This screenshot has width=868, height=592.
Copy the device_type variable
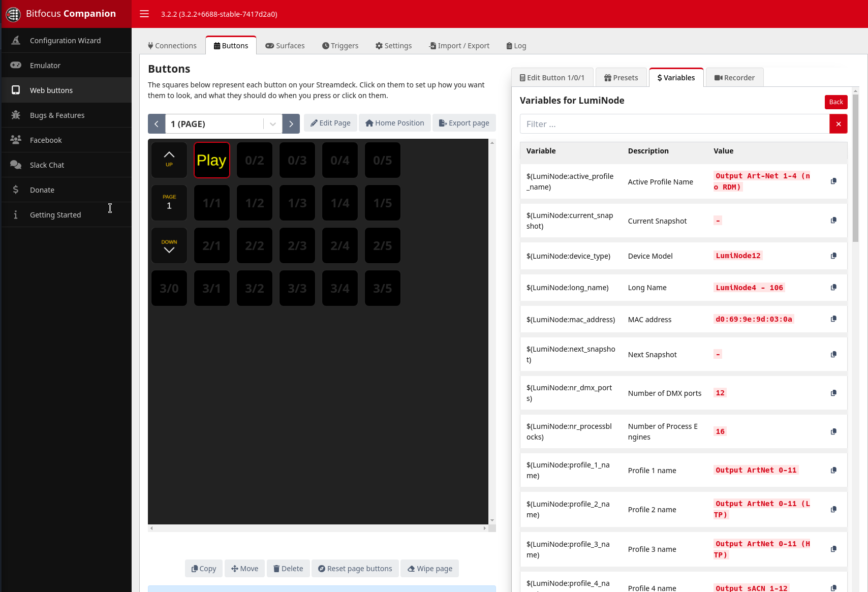pyautogui.click(x=833, y=256)
